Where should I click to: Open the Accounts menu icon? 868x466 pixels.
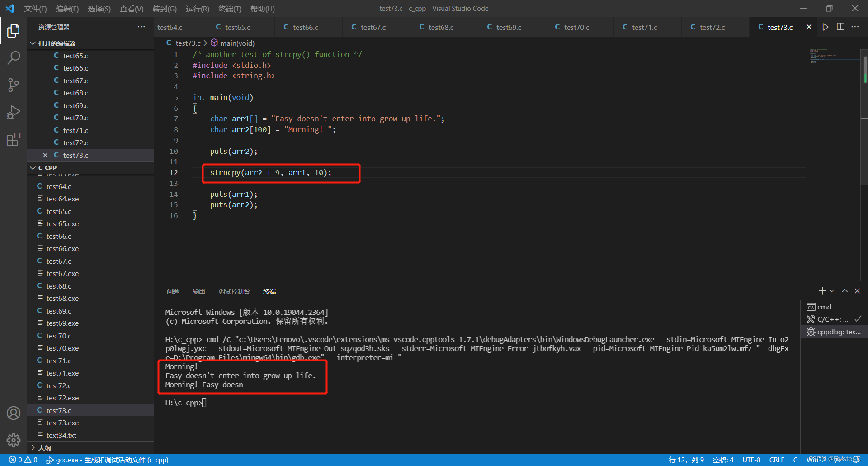tap(14, 413)
